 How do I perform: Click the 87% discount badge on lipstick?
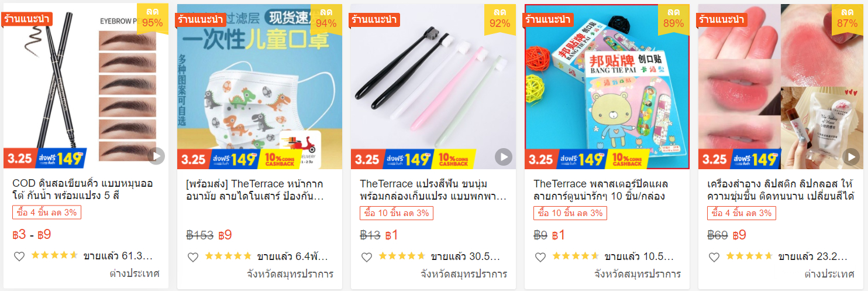(847, 18)
